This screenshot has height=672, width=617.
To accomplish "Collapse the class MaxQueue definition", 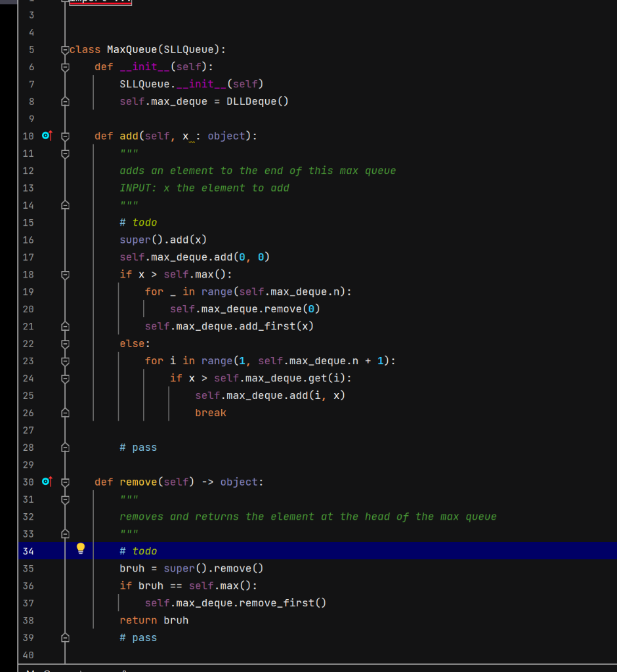I will tap(64, 49).
